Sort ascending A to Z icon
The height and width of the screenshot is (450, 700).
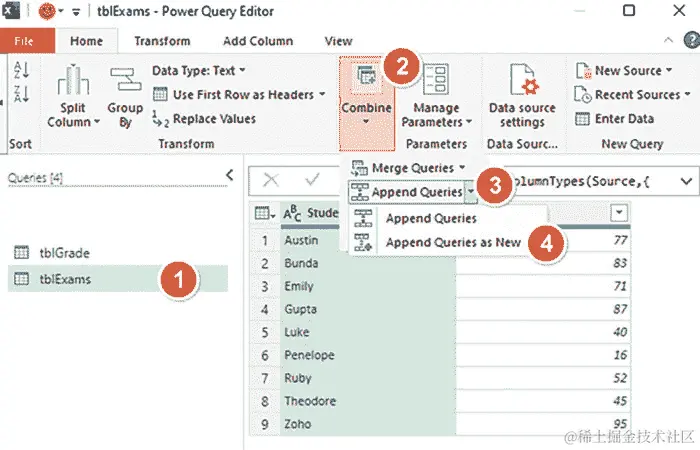coord(21,70)
